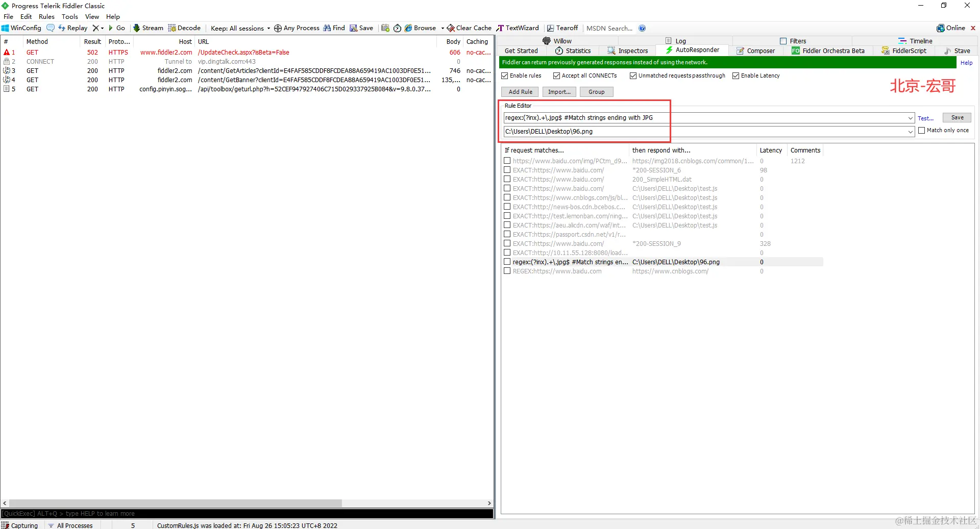Toggle Enable rules checkbox
980x529 pixels.
(505, 75)
